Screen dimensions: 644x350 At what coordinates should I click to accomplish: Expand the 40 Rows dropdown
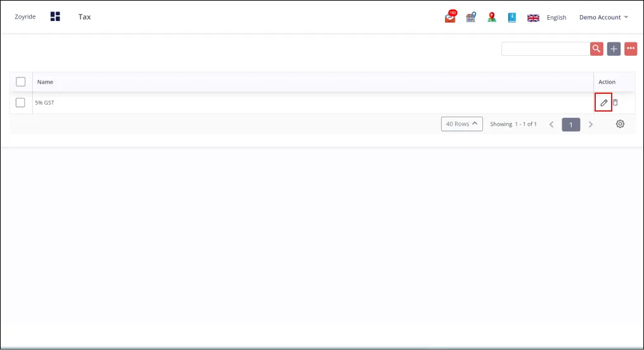click(461, 124)
